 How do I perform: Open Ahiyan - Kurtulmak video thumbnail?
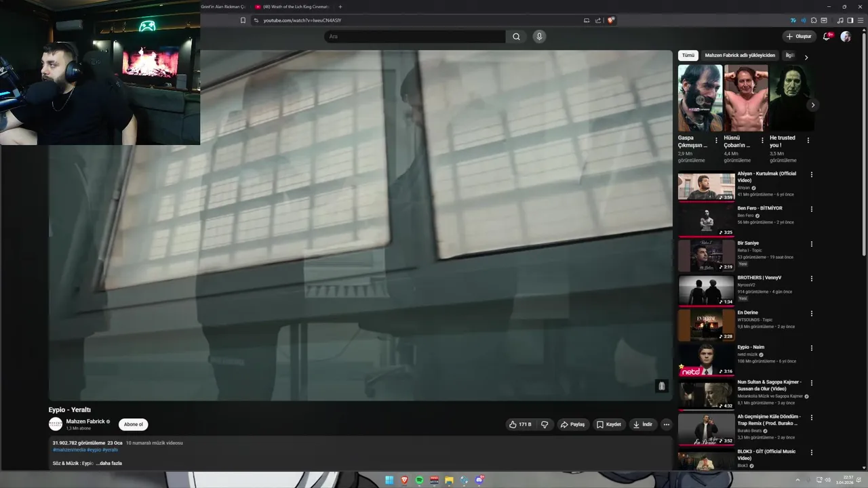706,187
